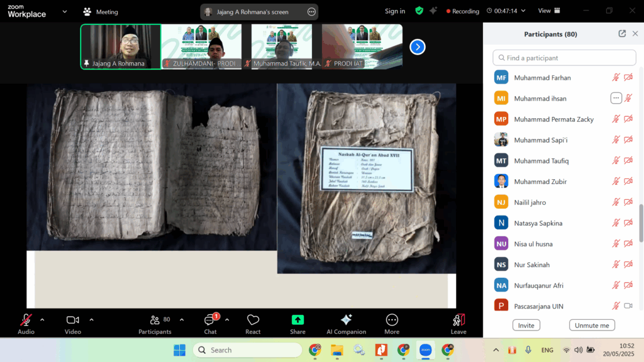This screenshot has width=644, height=362.
Task: Toggle camera with Video button
Action: pyautogui.click(x=72, y=321)
